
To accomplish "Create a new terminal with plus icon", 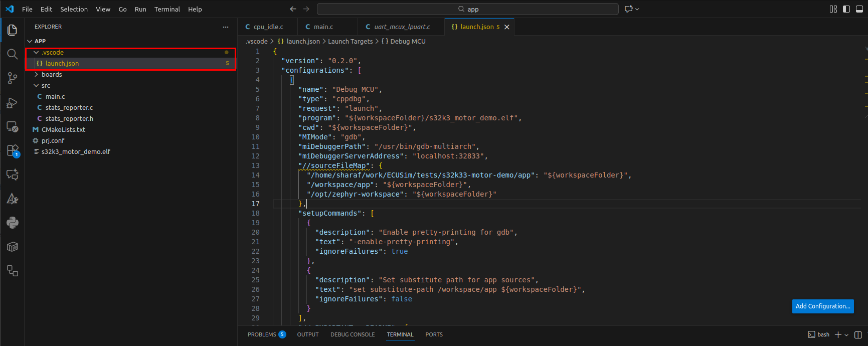I will pyautogui.click(x=838, y=334).
